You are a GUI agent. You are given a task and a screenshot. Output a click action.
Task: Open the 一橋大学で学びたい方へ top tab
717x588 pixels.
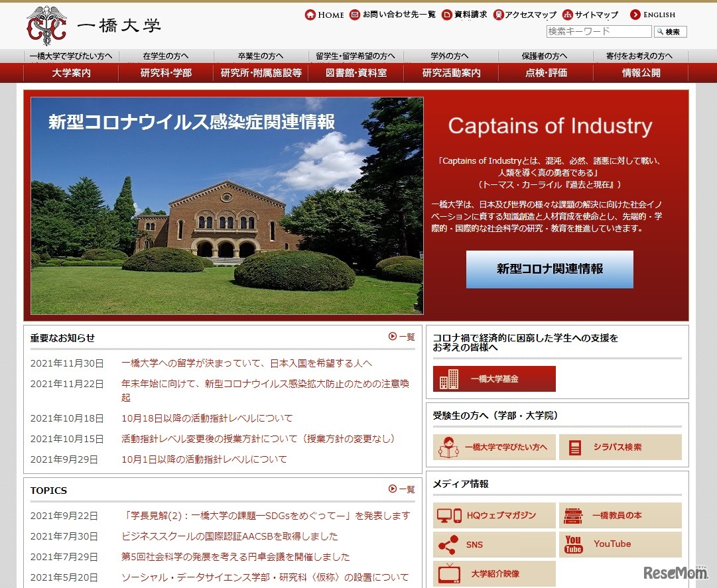click(71, 56)
